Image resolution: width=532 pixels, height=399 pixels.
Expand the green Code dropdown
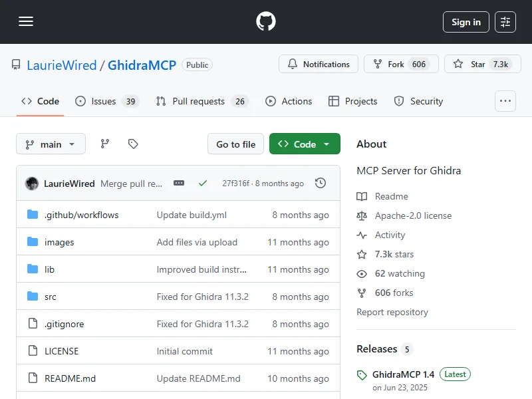[x=305, y=144]
